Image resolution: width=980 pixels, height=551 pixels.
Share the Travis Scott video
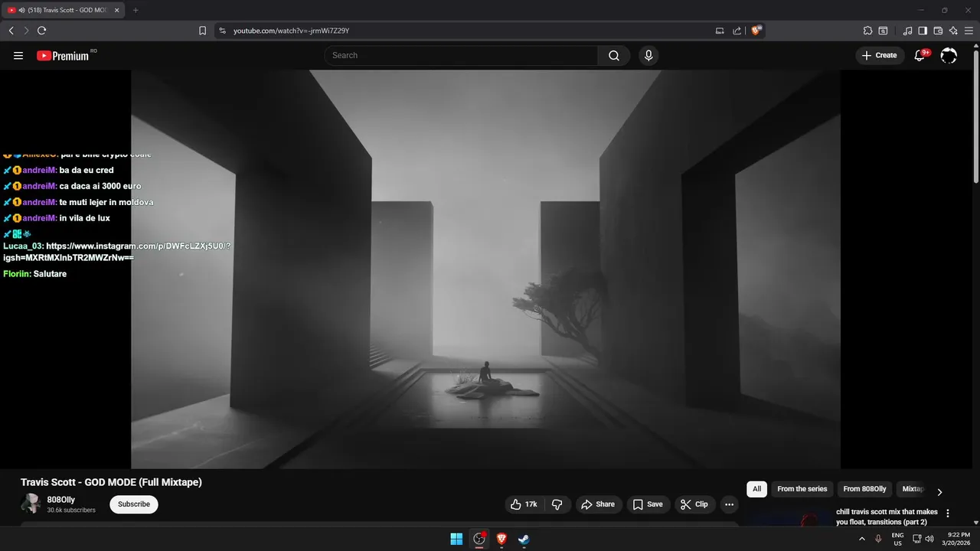tap(598, 504)
